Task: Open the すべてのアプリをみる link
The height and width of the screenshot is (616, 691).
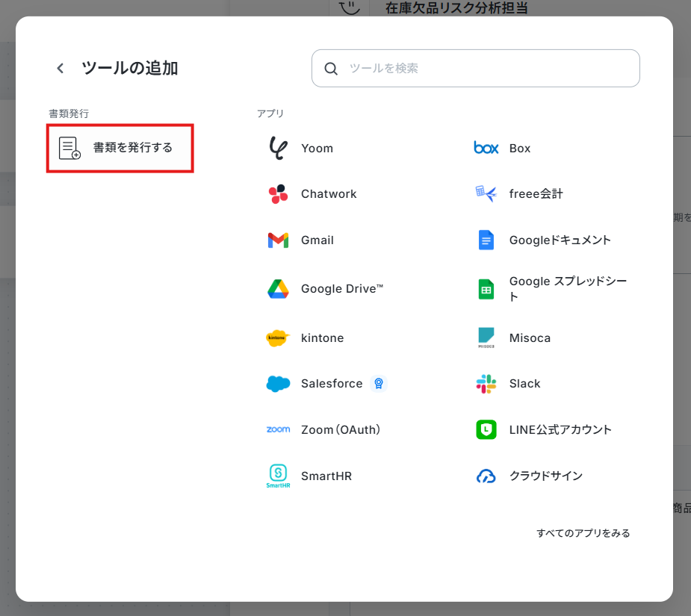Action: [583, 533]
